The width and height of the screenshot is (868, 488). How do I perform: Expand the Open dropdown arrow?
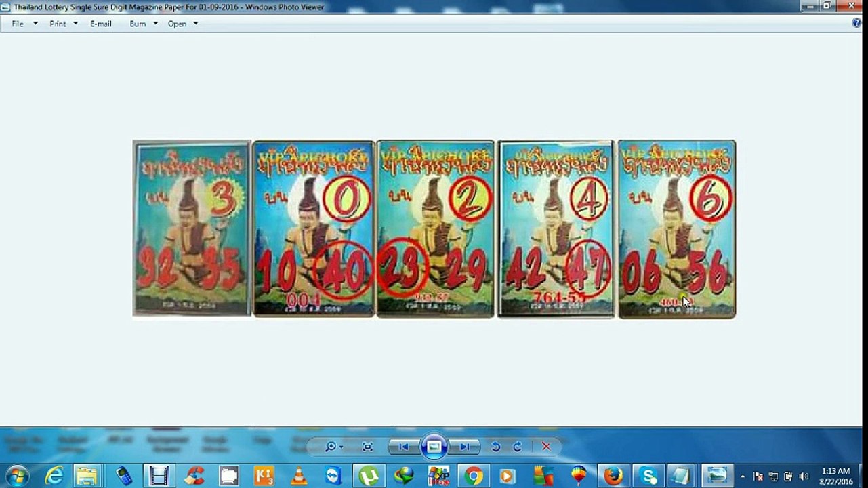click(x=196, y=24)
